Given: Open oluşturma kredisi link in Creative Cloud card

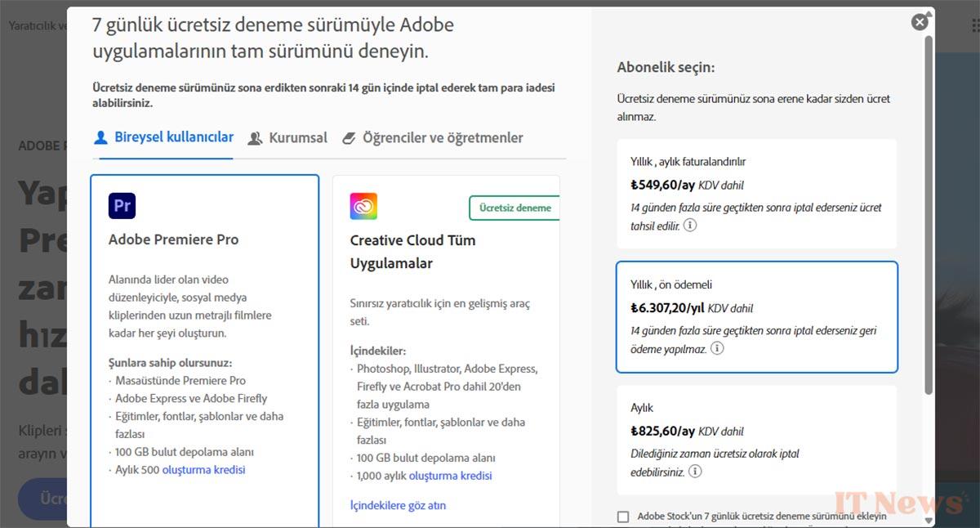Looking at the screenshot, I should point(451,477).
